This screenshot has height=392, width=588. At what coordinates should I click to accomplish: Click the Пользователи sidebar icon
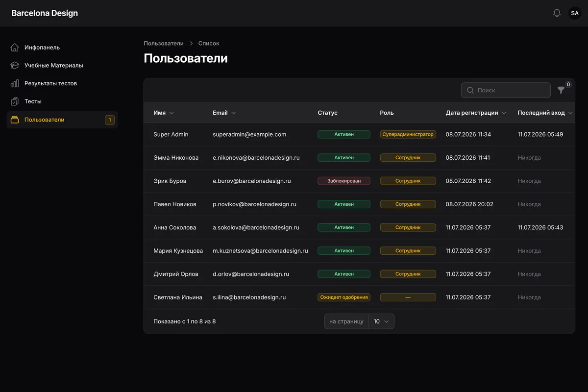tap(15, 120)
